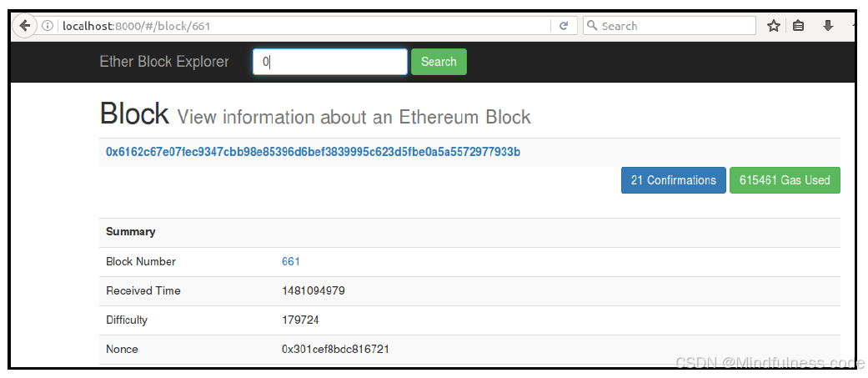The height and width of the screenshot is (378, 868).
Task: Show bookmarks list icon
Action: 798,26
